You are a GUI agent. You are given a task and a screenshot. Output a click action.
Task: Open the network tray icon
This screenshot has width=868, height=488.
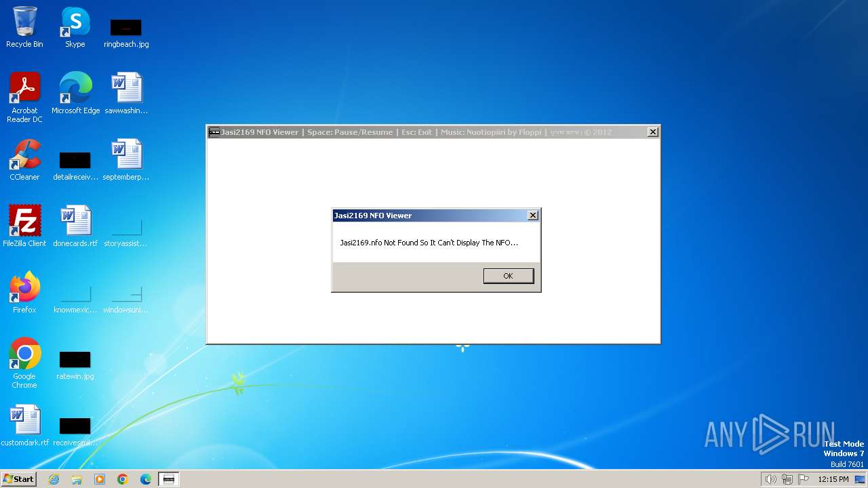click(787, 479)
